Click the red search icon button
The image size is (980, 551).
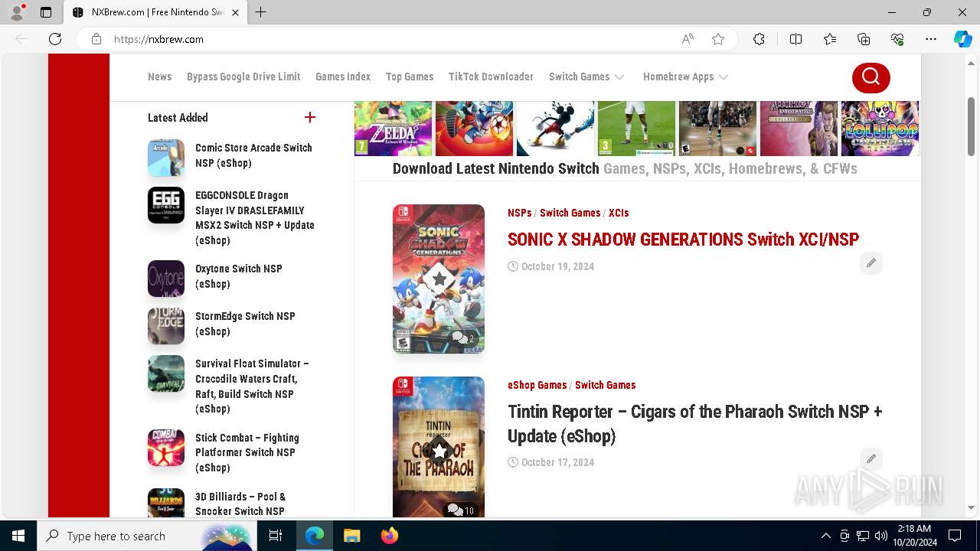(x=871, y=77)
